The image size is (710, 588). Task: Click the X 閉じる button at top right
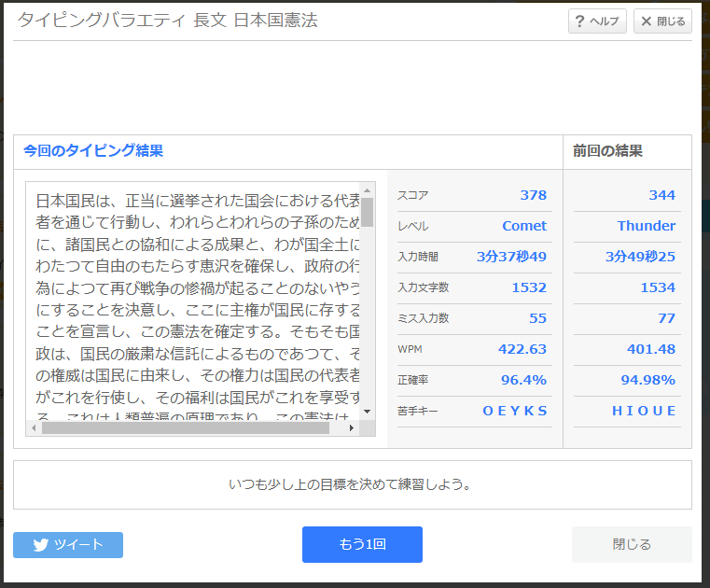(x=662, y=21)
